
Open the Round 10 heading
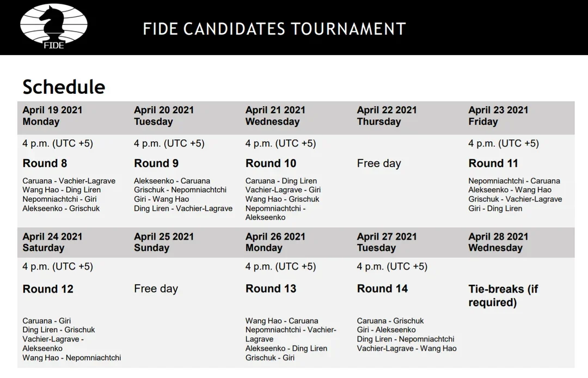[271, 163]
